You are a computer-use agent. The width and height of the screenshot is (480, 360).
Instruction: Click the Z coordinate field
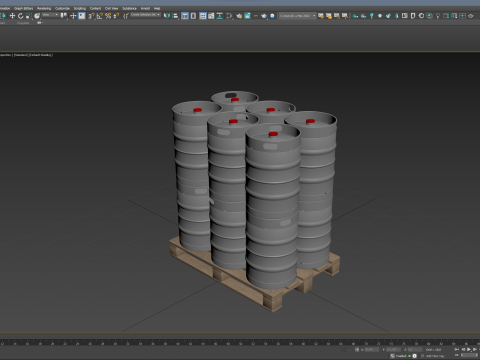pos(415,350)
